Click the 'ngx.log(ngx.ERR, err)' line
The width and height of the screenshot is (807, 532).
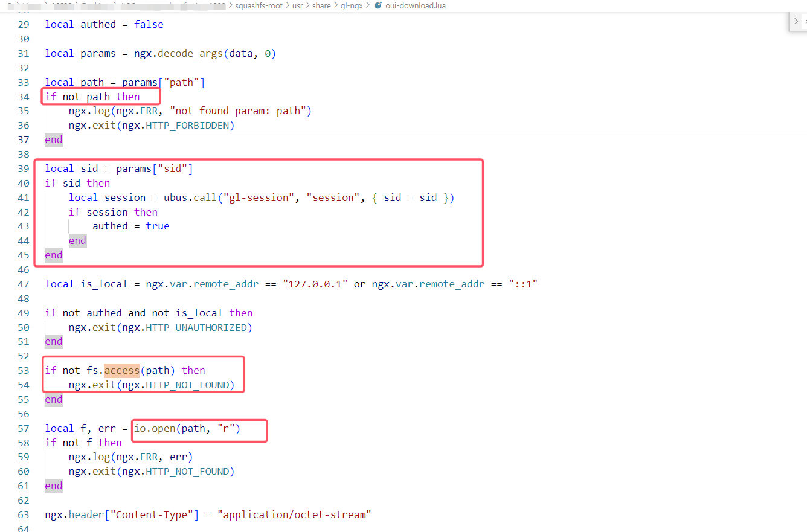click(x=131, y=457)
